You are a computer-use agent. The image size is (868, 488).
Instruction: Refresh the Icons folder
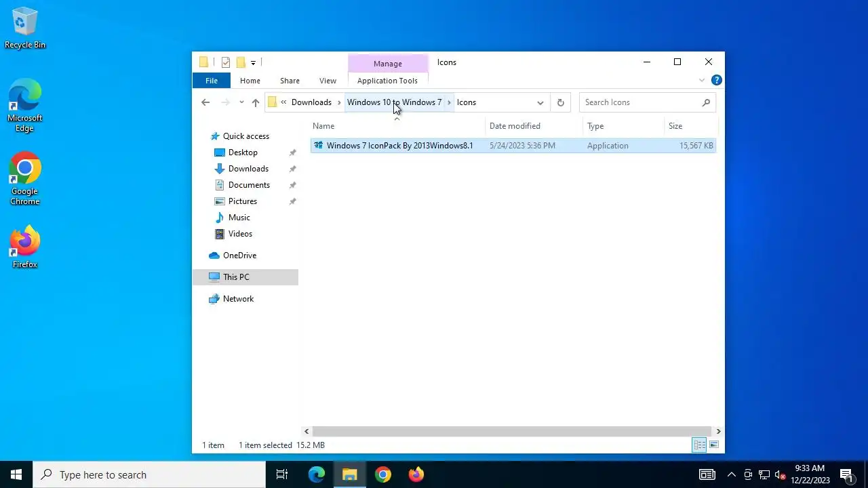pos(560,102)
